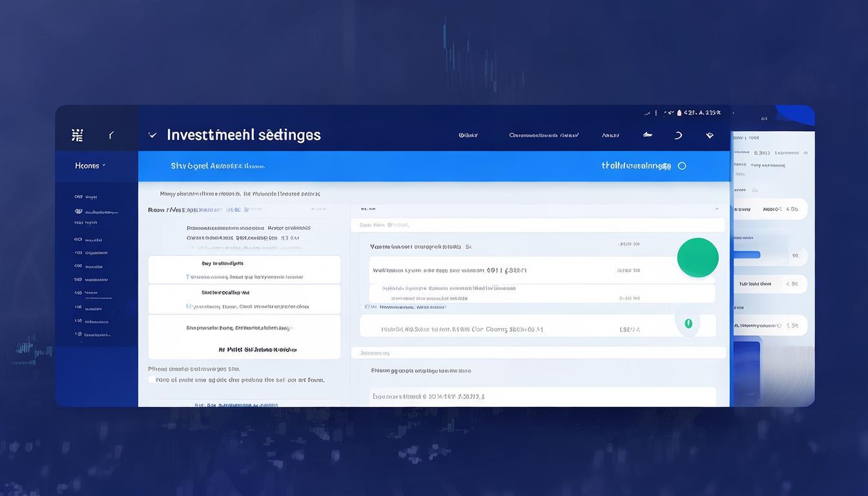This screenshot has width=868, height=496.
Task: Open the long middle header navigation item
Action: (x=543, y=135)
